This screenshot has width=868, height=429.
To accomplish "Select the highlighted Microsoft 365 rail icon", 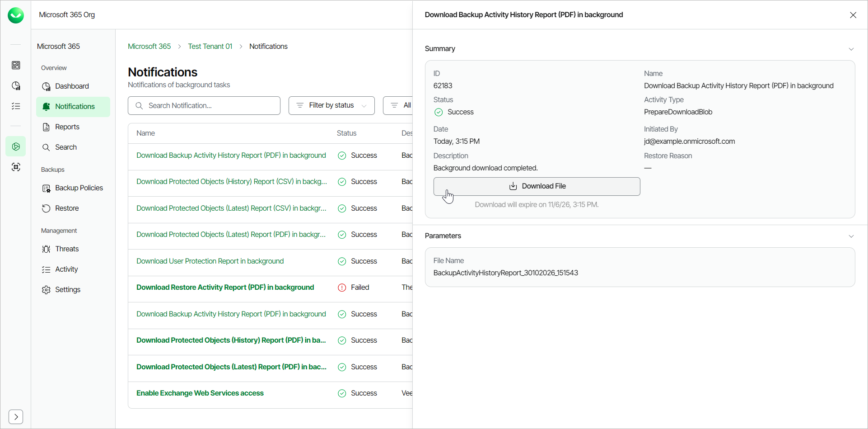I will pyautogui.click(x=16, y=146).
